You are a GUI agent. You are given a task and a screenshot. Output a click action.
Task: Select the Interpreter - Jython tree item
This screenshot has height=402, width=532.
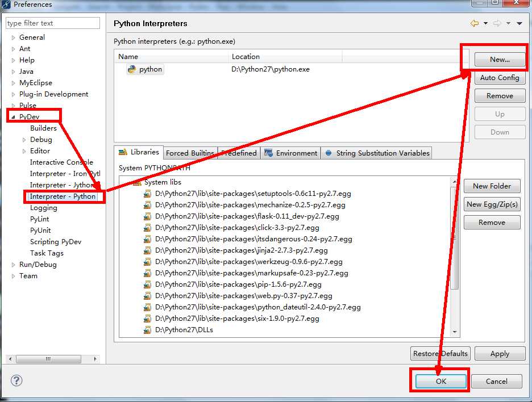click(62, 185)
